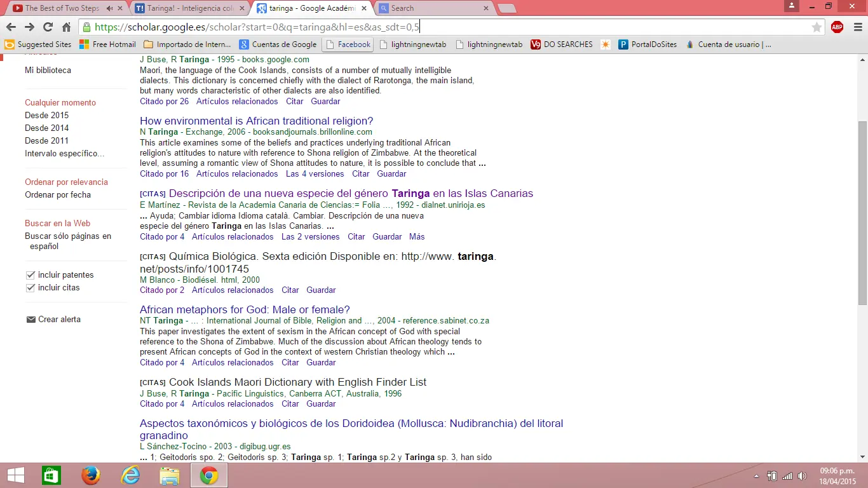This screenshot has height=488, width=868.
Task: Open the 'Cuenta de usuario' bookmark
Action: click(x=728, y=44)
